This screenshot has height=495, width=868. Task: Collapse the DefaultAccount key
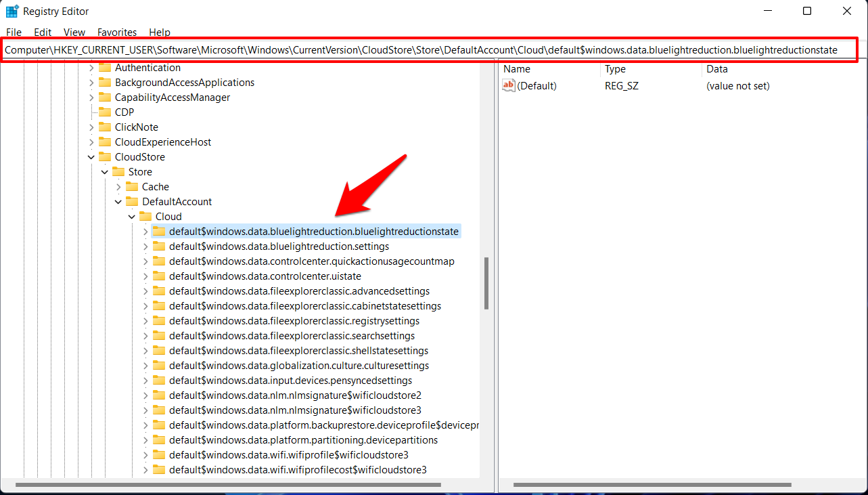(118, 201)
